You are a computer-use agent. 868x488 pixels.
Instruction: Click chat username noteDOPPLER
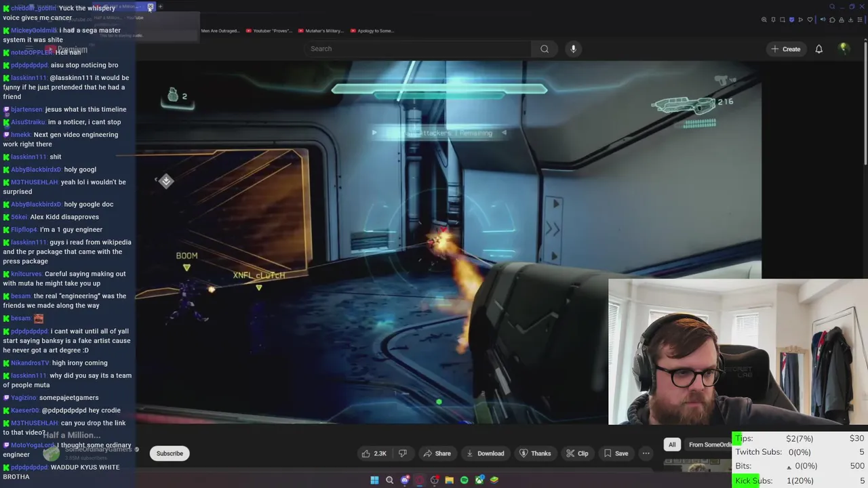point(31,52)
